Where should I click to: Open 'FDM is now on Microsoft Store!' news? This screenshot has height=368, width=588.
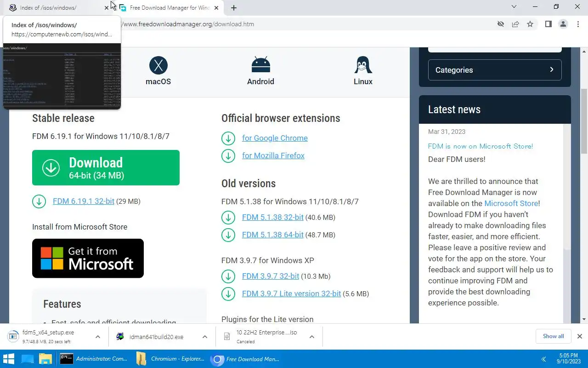481,146
